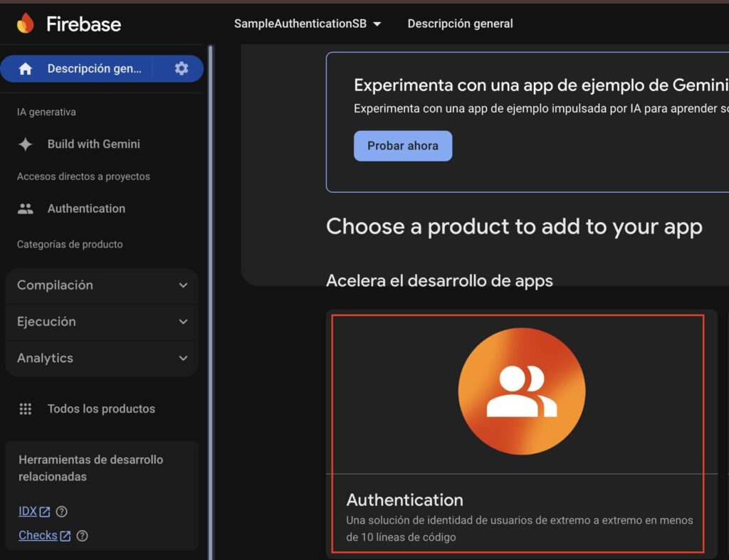Click the Firebase flame logo
The height and width of the screenshot is (560, 729).
(26, 23)
